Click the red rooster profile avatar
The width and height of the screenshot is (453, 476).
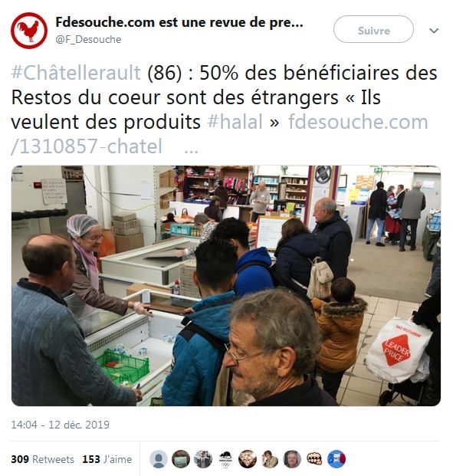29,31
